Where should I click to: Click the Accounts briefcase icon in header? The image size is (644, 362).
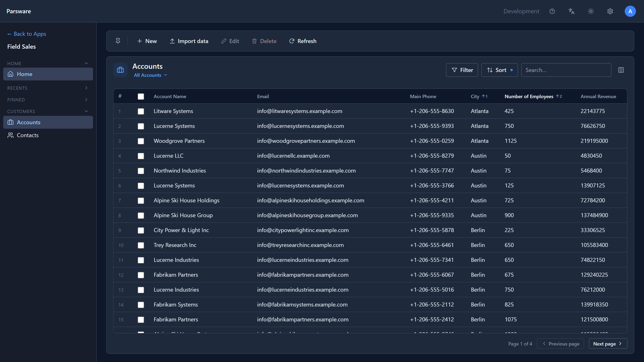pyautogui.click(x=120, y=70)
